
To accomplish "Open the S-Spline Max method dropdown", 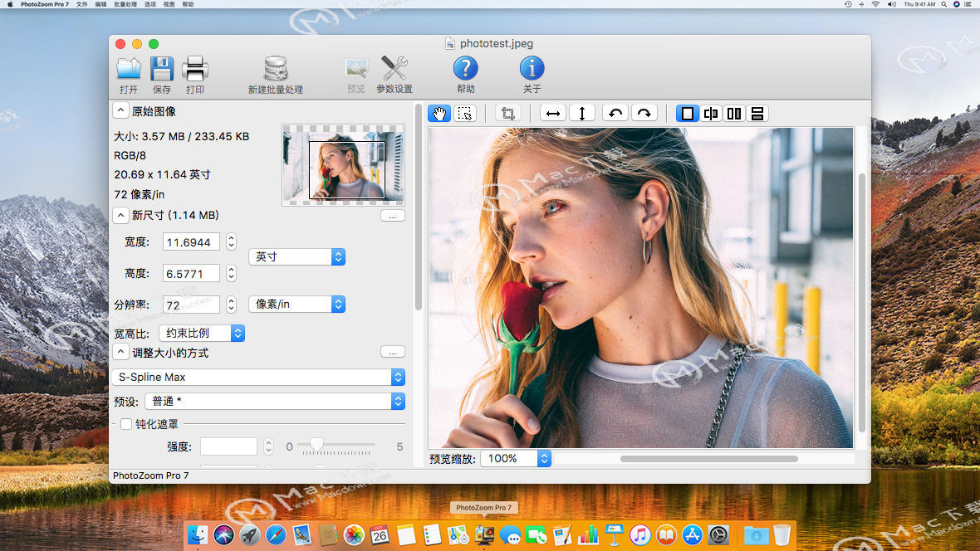I will [259, 378].
